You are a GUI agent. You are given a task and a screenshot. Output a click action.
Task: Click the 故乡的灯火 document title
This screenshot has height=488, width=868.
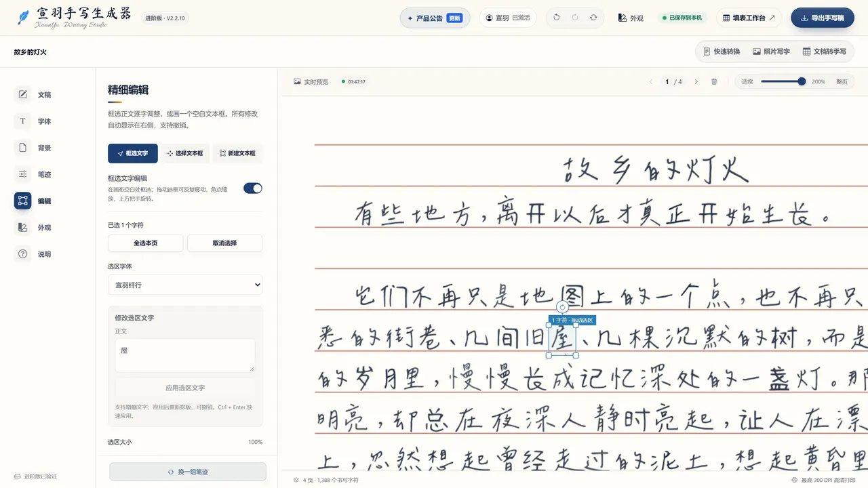[x=31, y=52]
